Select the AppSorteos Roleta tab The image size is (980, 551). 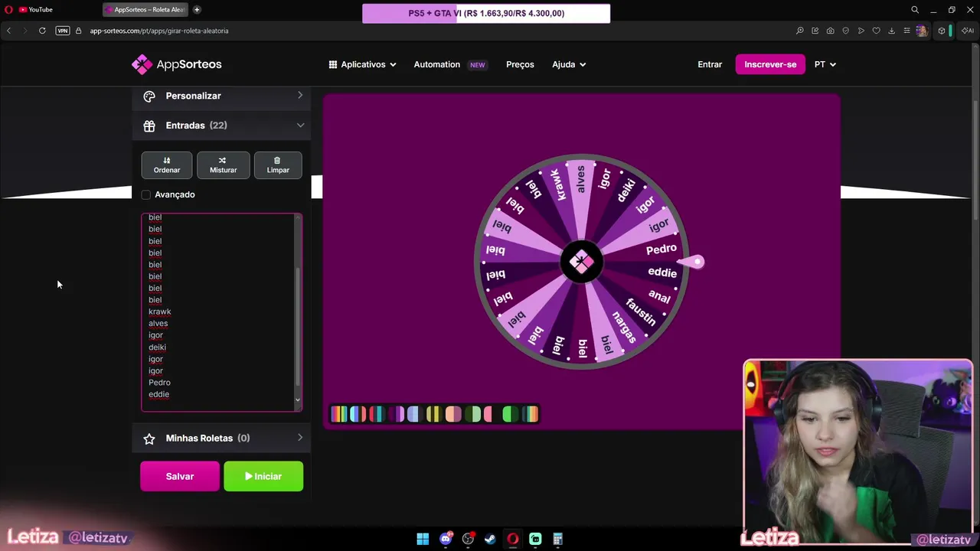pyautogui.click(x=145, y=10)
